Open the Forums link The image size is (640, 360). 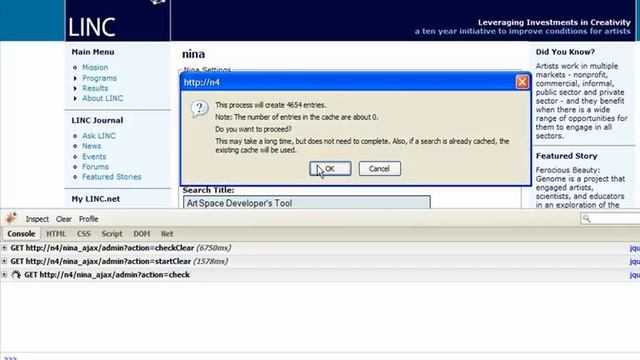[x=96, y=167]
